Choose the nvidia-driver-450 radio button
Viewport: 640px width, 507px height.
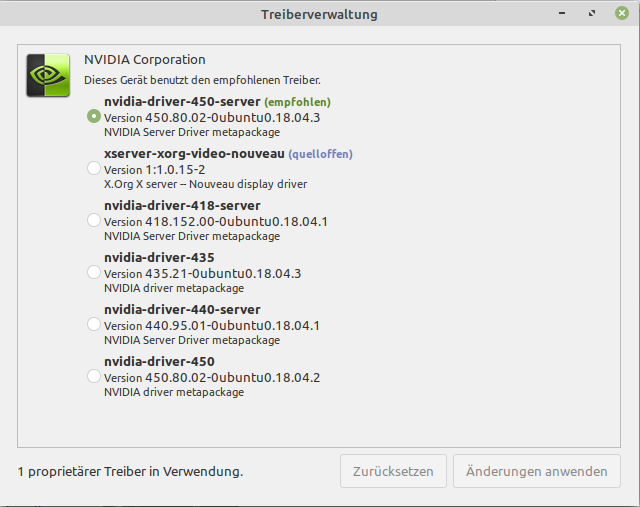click(x=94, y=376)
